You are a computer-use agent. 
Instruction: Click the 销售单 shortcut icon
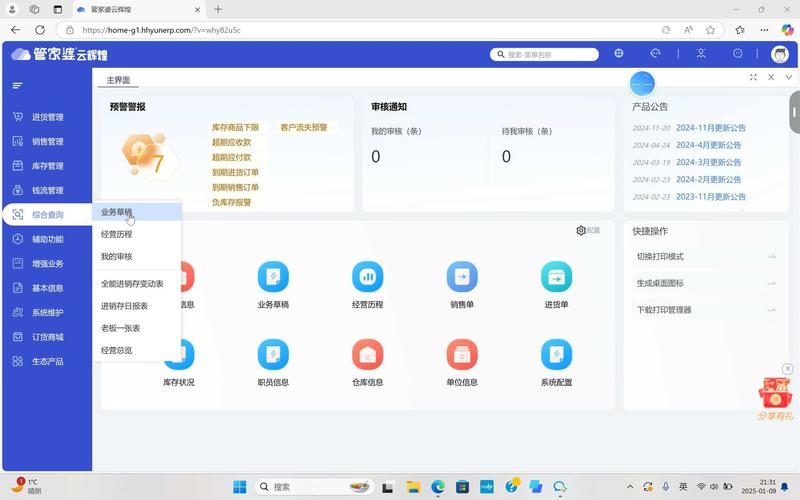pos(462,277)
